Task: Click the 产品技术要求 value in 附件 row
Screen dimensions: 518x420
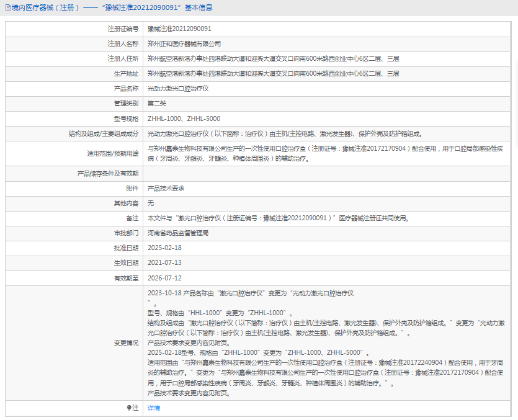Action: point(166,189)
